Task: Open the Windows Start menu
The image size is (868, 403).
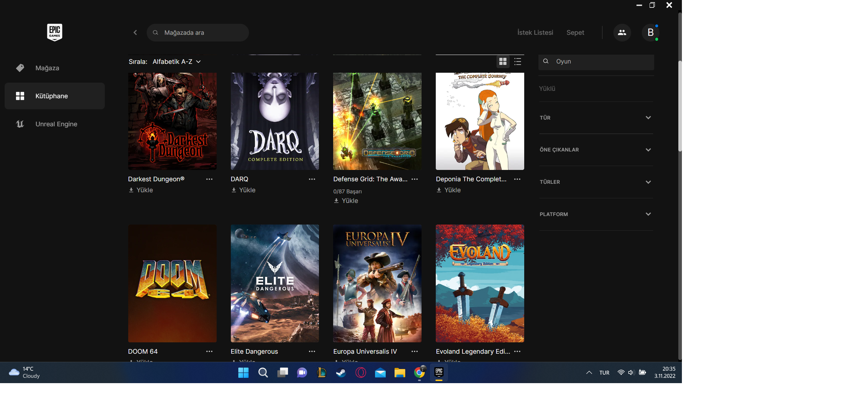Action: pyautogui.click(x=243, y=373)
